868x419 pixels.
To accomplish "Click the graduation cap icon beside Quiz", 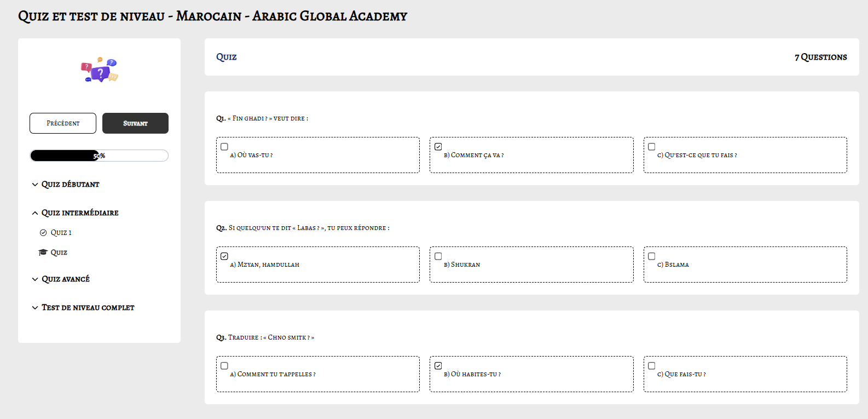I will [x=43, y=252].
